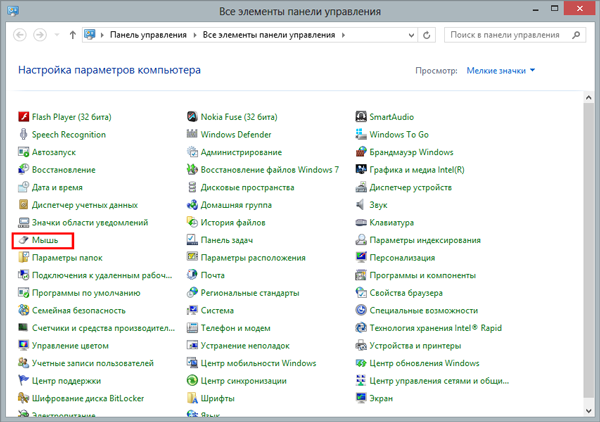
Task: Open the Клавиатура keyboard icon
Action: click(362, 223)
